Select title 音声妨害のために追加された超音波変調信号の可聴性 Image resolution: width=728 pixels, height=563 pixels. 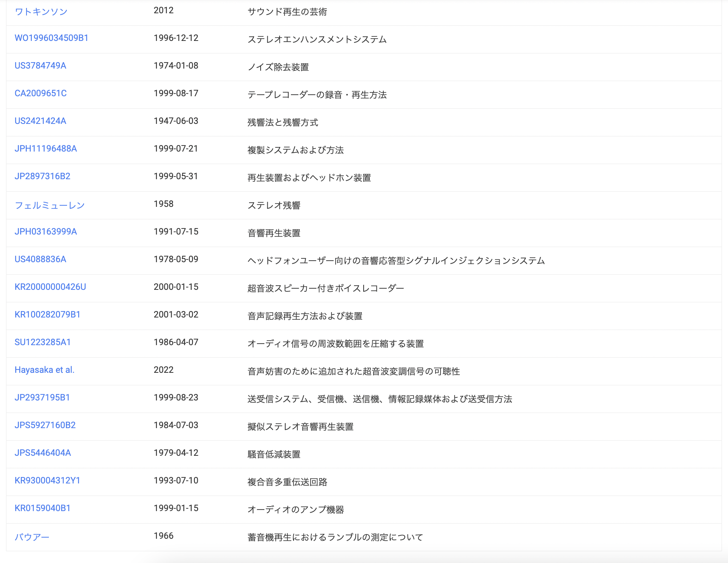point(354,371)
